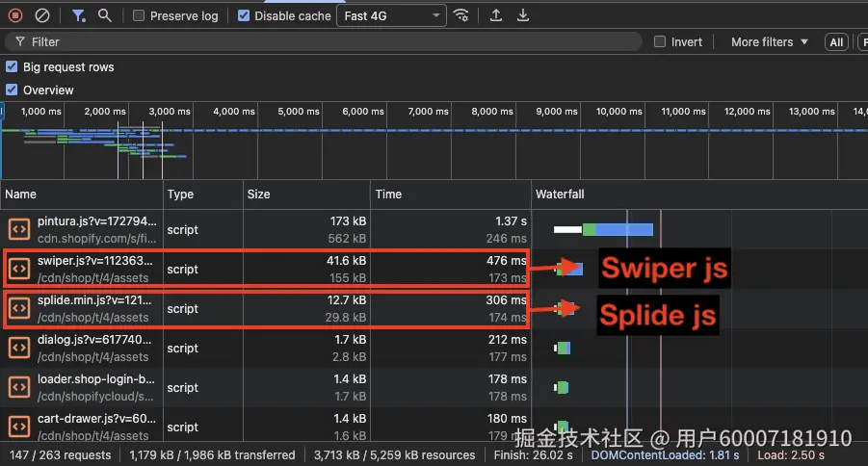Click dialog.js waterfall bar
868x466 pixels.
562,349
